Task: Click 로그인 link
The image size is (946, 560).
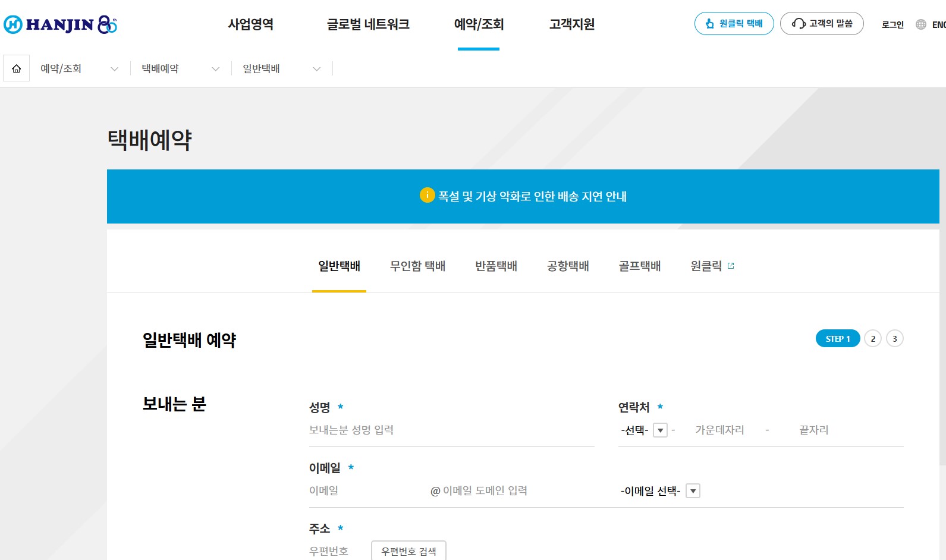Action: pos(892,24)
